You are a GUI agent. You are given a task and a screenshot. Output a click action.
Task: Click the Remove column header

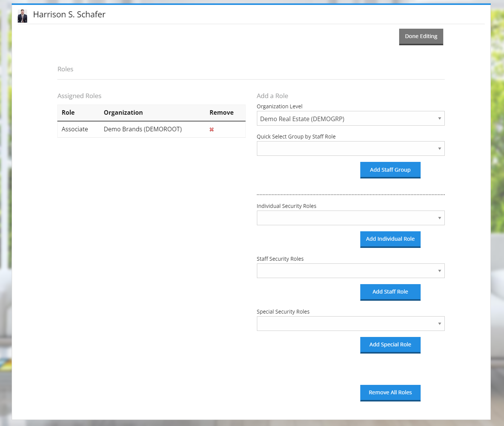coord(221,112)
